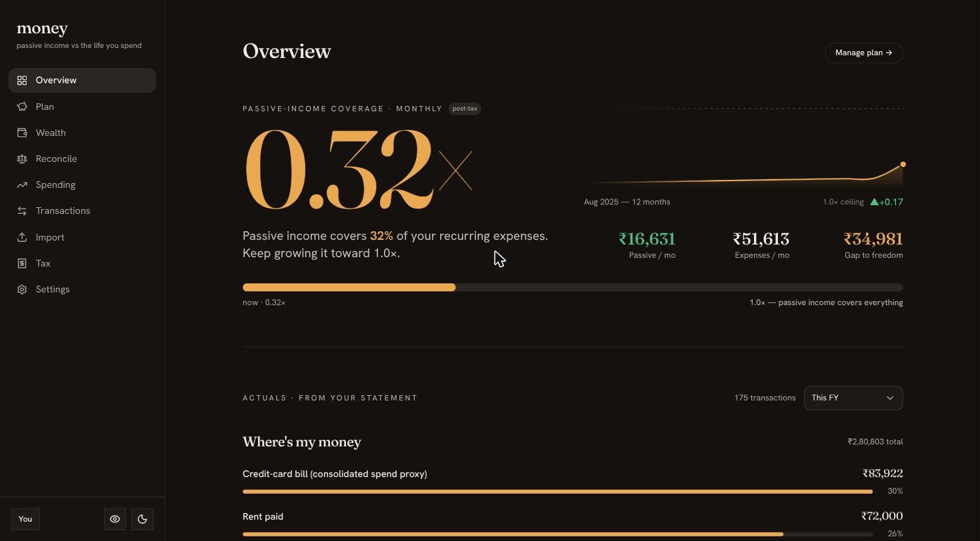Screen dimensions: 980x541
Task: Open the Import page
Action: [x=82, y=237]
